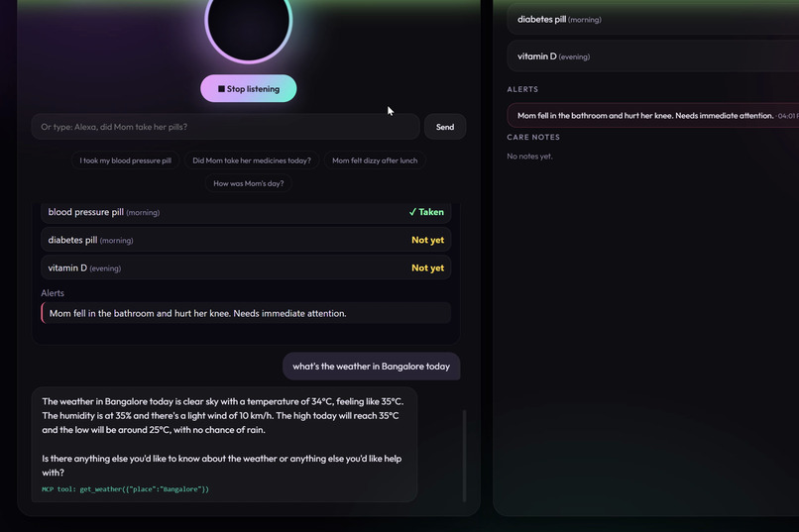Image resolution: width=799 pixels, height=532 pixels.
Task: Click the fall alert card in right panel
Action: (652, 116)
